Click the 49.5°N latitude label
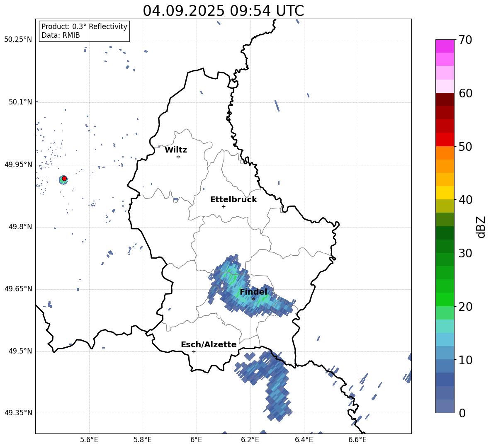This screenshot has width=491, height=448. pos(20,351)
